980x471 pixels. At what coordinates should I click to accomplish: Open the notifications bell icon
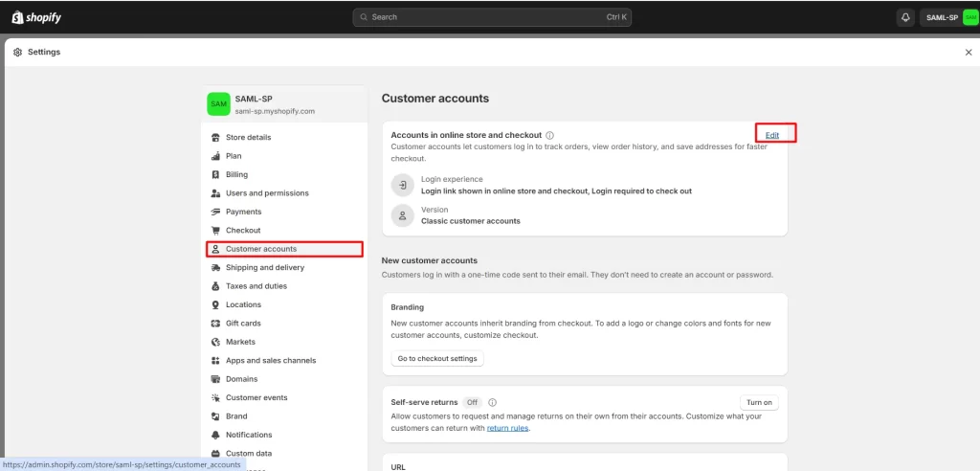905,17
